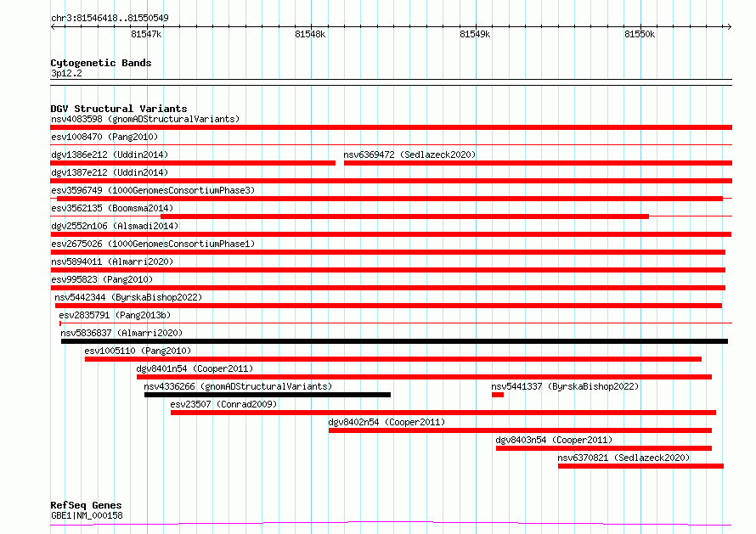Open the GBE1|NM_000158 gene label
This screenshot has width=756, height=534.
click(87, 515)
